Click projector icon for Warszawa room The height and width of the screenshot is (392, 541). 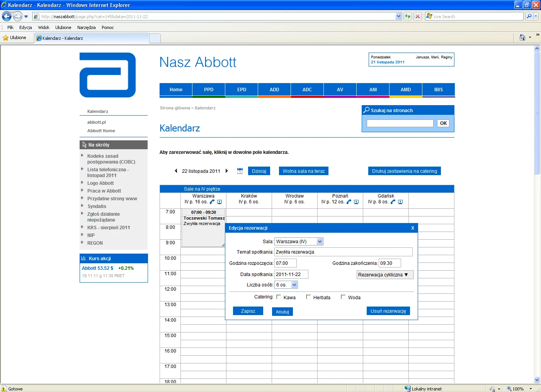pos(219,202)
